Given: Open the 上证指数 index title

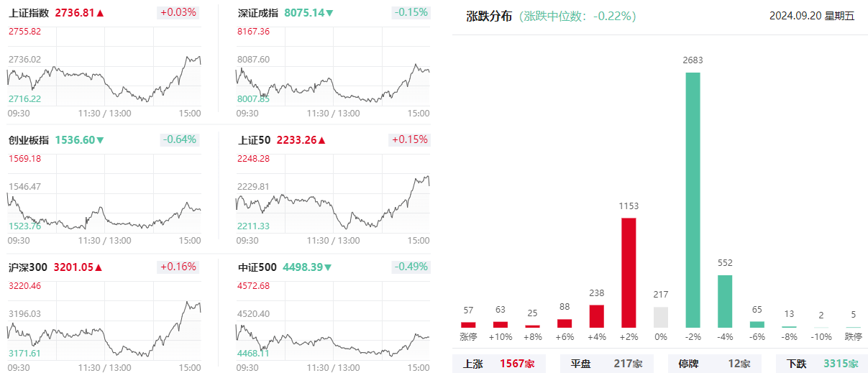Looking at the screenshot, I should click(x=29, y=13).
